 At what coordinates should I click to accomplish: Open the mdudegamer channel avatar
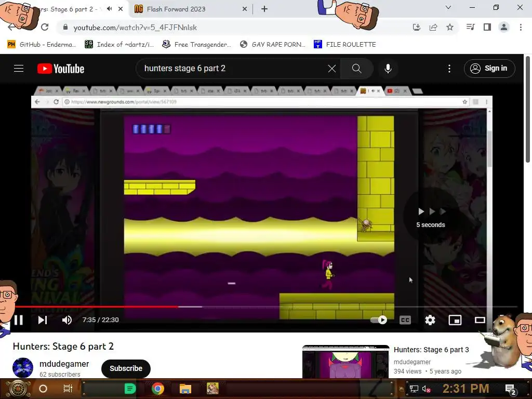point(23,368)
